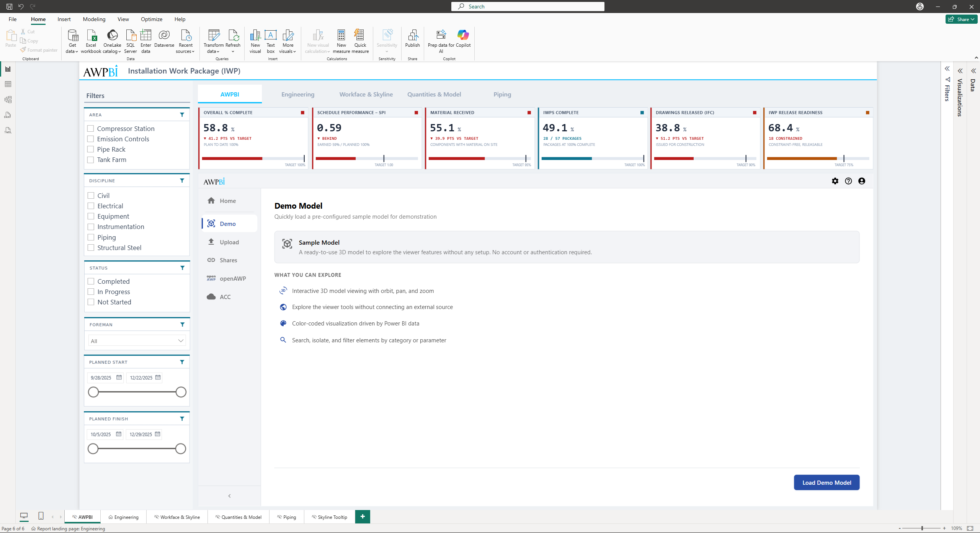The height and width of the screenshot is (533, 980).
Task: Click the Planned Start left slider handle
Action: click(x=93, y=392)
